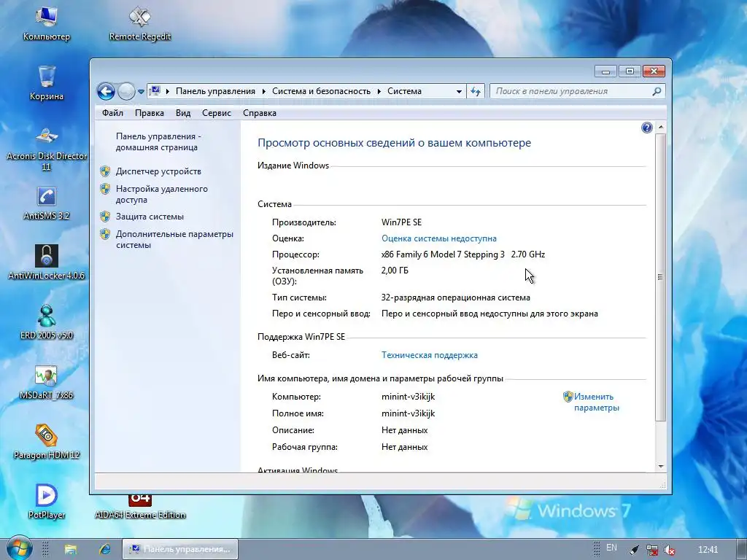Click the EN language indicator

tap(611, 548)
